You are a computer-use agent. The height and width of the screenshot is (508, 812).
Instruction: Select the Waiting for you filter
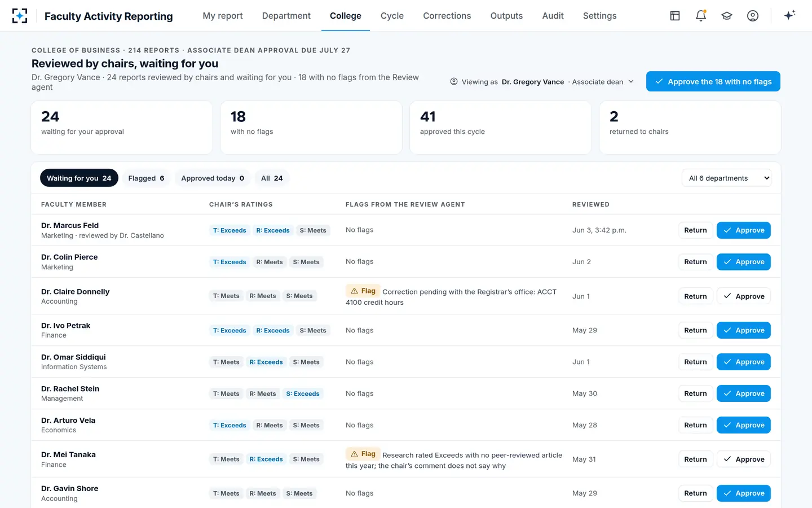click(x=79, y=178)
